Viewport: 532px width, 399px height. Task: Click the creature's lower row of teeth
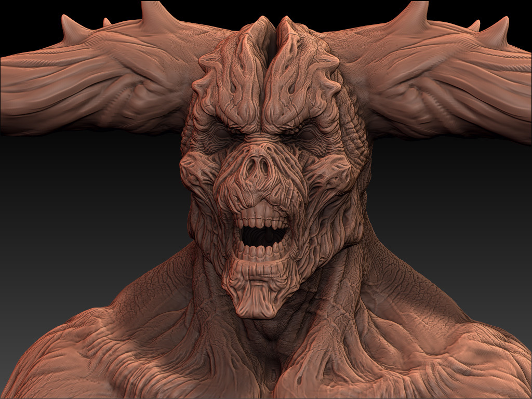tap(264, 252)
